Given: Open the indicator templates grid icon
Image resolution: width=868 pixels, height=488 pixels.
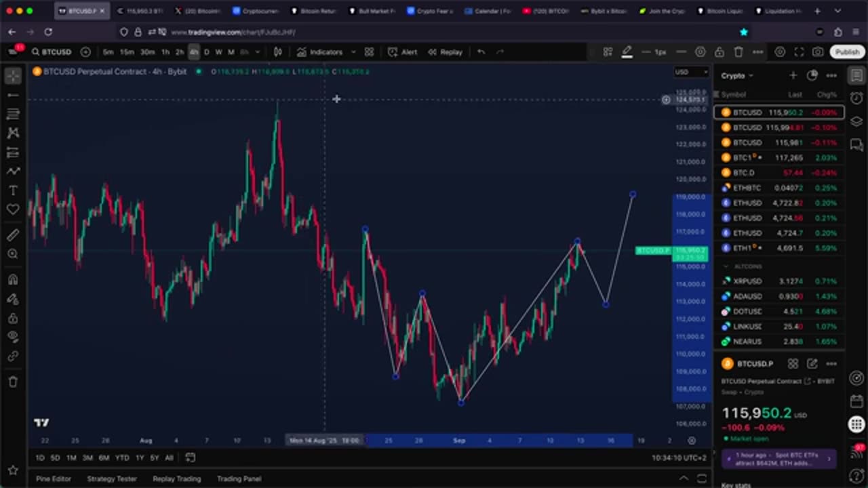Looking at the screenshot, I should (369, 52).
